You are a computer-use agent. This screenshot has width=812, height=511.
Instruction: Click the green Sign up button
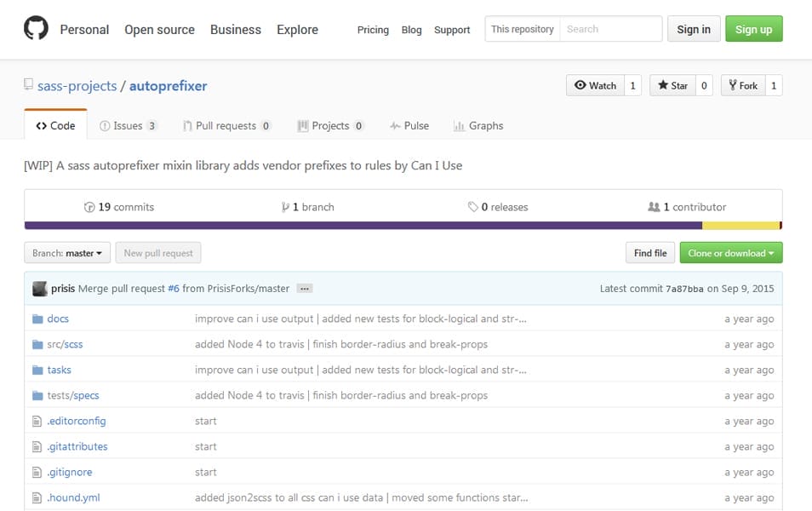(x=753, y=29)
